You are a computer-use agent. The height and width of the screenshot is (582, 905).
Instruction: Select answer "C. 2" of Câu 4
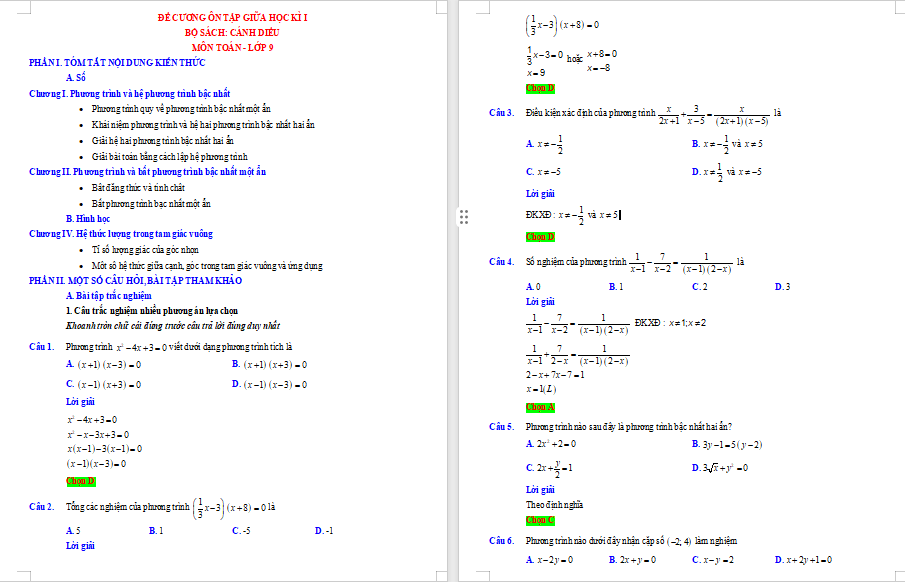[x=700, y=286]
